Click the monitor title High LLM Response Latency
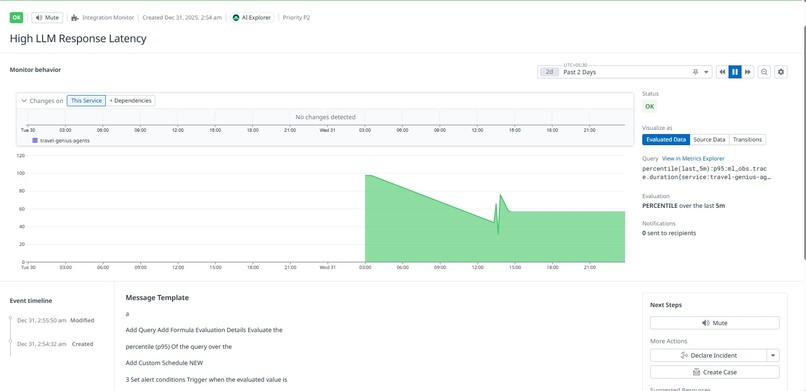Image resolution: width=806 pixels, height=391 pixels. [x=78, y=39]
